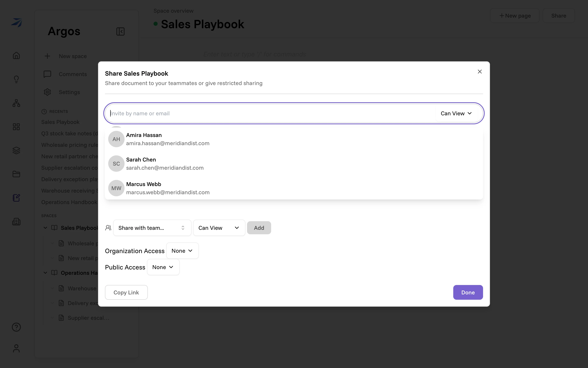
Task: Click the plus icon for New space
Action: point(47,56)
